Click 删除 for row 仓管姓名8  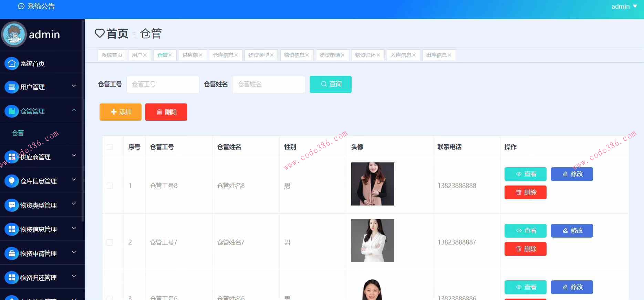pyautogui.click(x=526, y=192)
